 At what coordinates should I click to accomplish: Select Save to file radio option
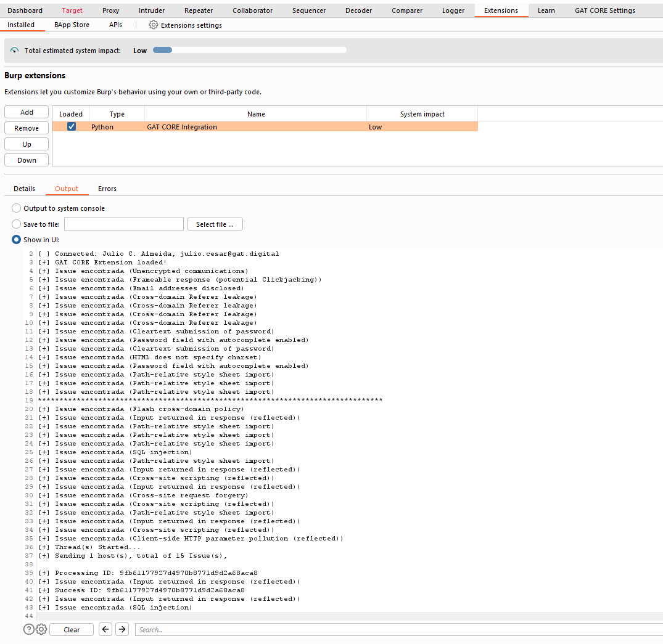click(16, 224)
